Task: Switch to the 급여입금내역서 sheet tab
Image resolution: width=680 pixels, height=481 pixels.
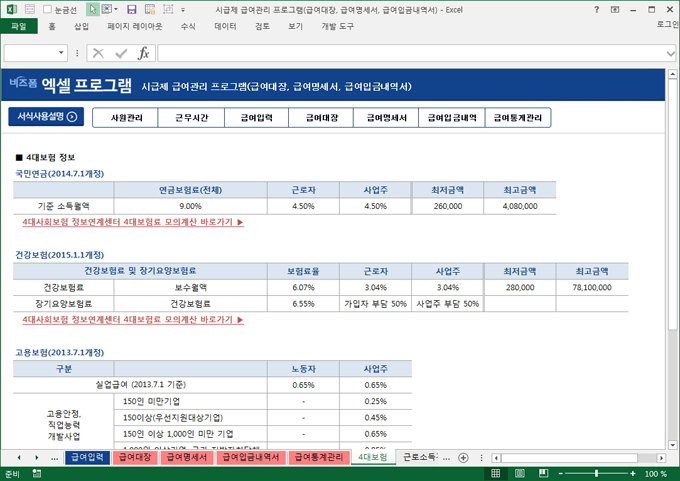Action: point(251,457)
